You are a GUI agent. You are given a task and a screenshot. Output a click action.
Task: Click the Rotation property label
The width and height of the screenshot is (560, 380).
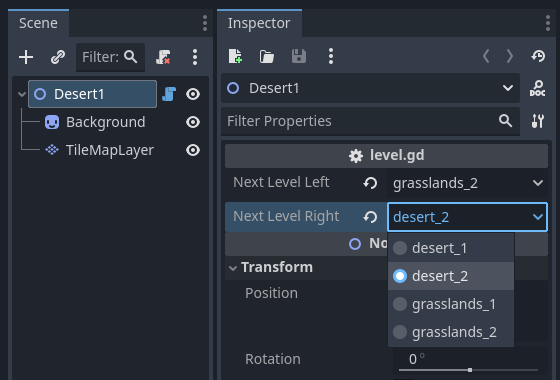coord(273,359)
